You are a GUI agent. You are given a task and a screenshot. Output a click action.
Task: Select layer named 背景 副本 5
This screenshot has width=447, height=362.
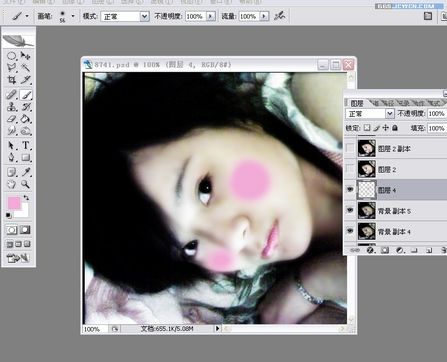point(394,211)
